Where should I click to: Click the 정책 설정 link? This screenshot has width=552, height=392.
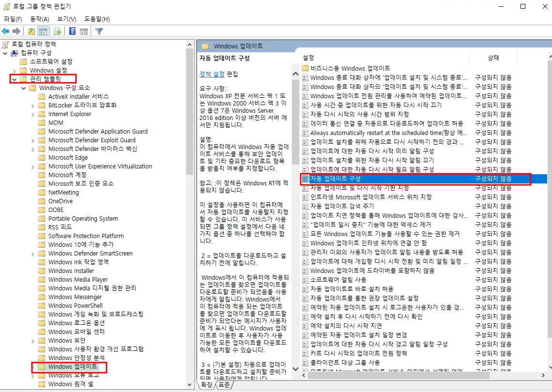click(x=212, y=74)
